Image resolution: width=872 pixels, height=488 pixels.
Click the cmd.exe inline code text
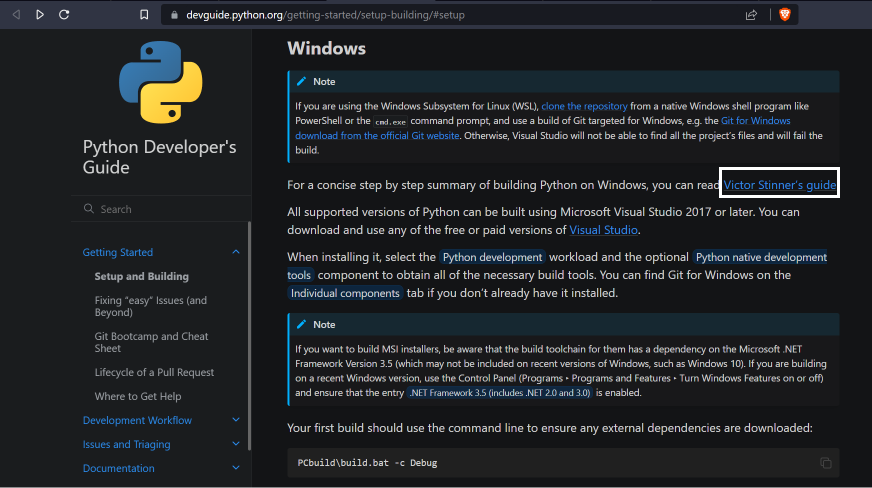390,122
